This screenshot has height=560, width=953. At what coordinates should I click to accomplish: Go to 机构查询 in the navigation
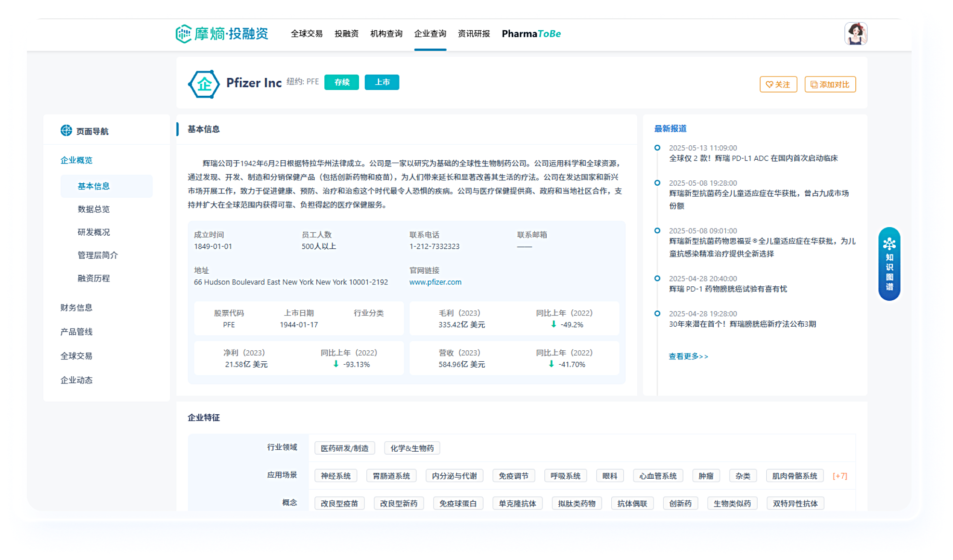386,34
